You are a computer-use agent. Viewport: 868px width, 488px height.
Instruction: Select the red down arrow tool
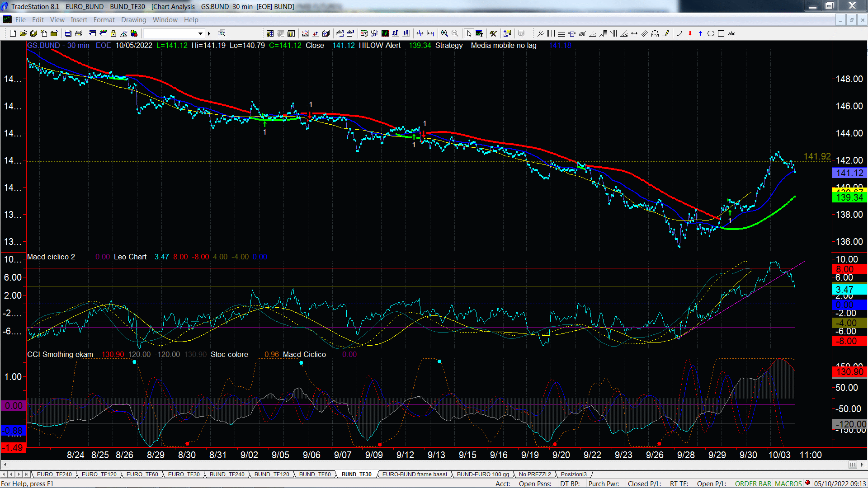[x=690, y=33]
